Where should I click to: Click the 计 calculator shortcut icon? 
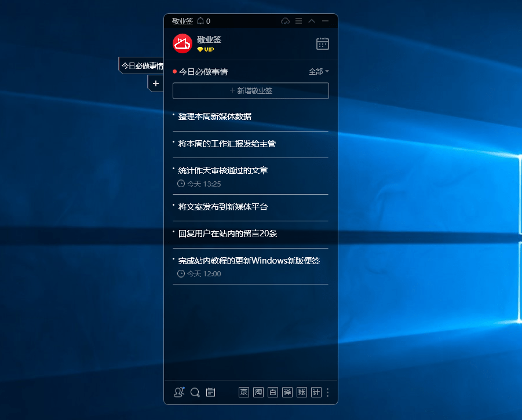[316, 392]
